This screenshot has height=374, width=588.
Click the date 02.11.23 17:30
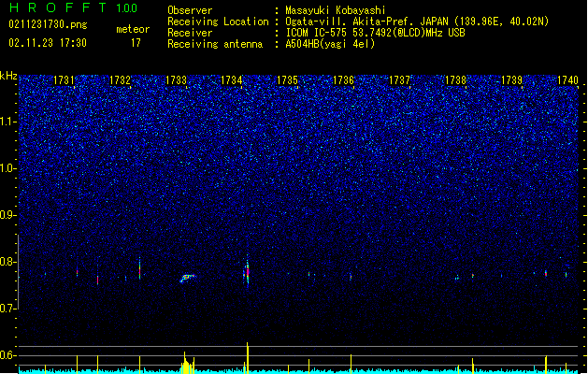pos(48,43)
